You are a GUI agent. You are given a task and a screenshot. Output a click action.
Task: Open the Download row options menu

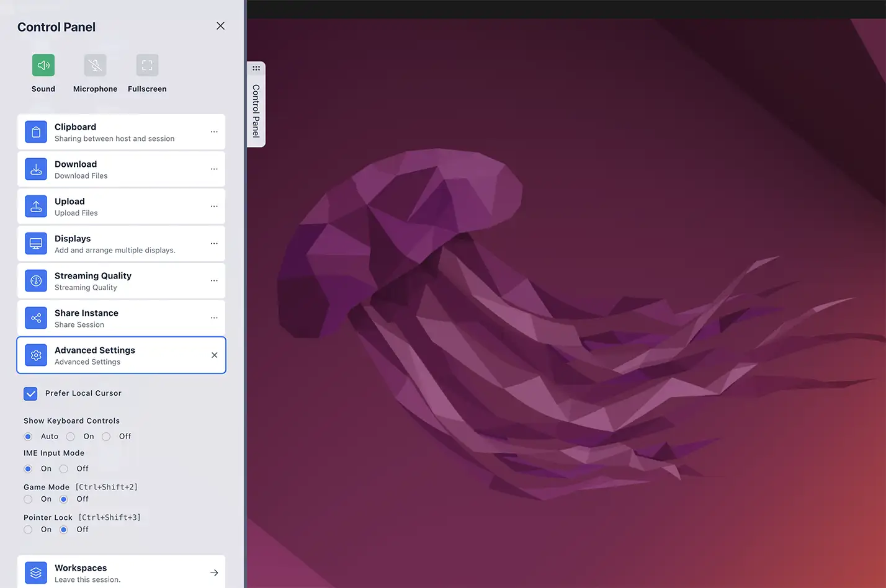coord(214,169)
